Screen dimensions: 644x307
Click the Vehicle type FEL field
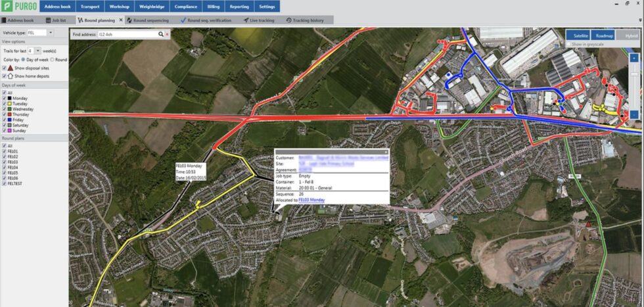(37, 32)
